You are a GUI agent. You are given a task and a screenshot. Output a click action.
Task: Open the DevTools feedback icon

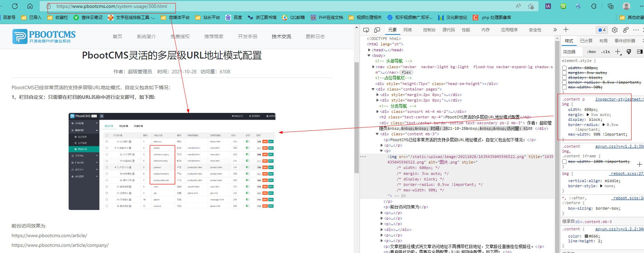[x=626, y=30]
